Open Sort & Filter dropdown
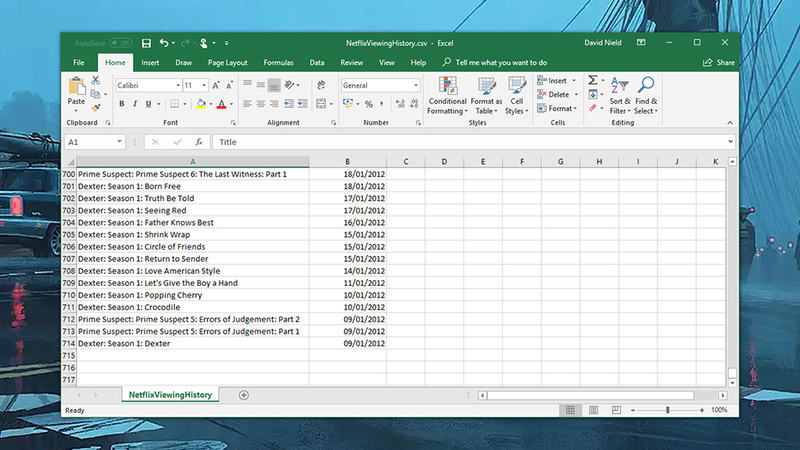Image resolution: width=800 pixels, height=450 pixels. pyautogui.click(x=620, y=95)
